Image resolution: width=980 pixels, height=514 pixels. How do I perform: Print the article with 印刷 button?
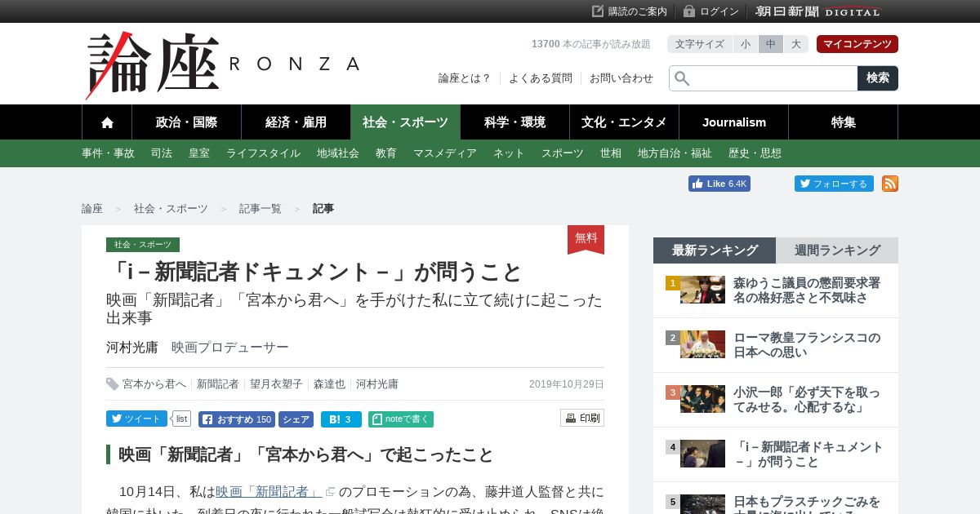coord(582,418)
